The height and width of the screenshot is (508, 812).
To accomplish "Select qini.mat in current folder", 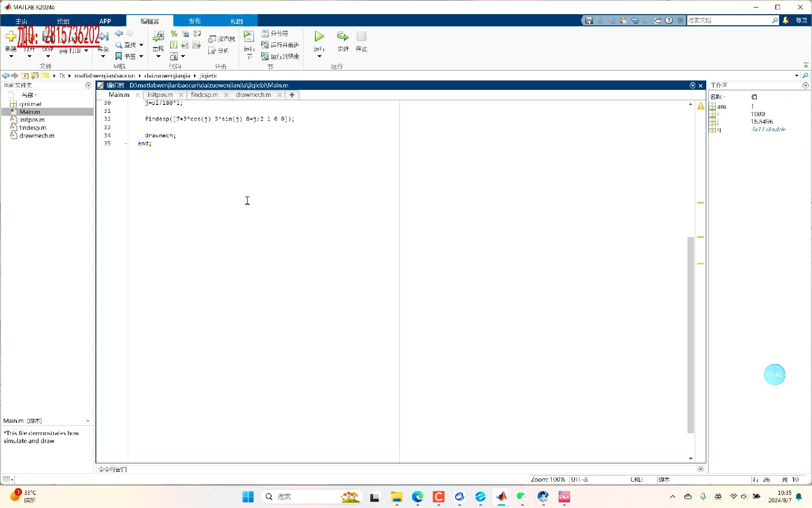I will (31, 104).
